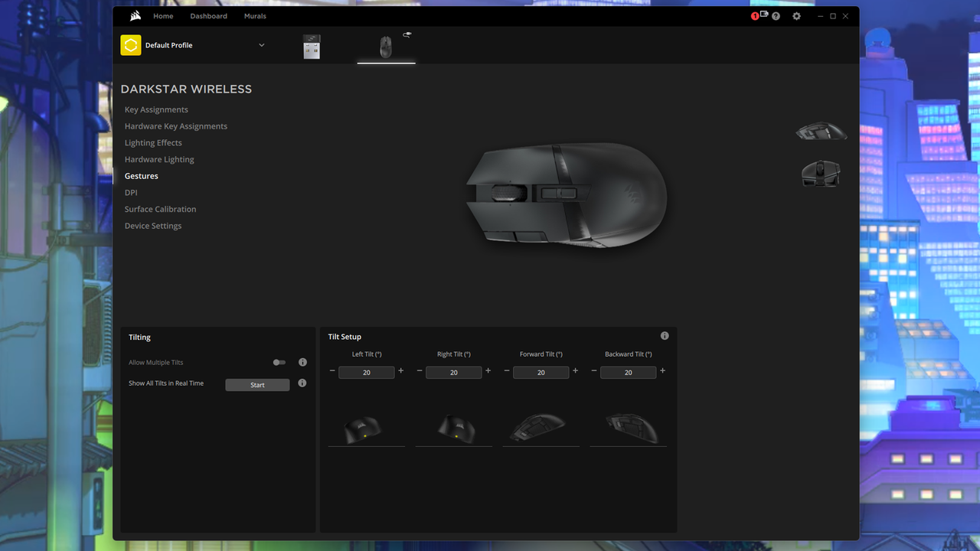This screenshot has height=551, width=980.
Task: Go to the Home tab
Action: [x=163, y=16]
